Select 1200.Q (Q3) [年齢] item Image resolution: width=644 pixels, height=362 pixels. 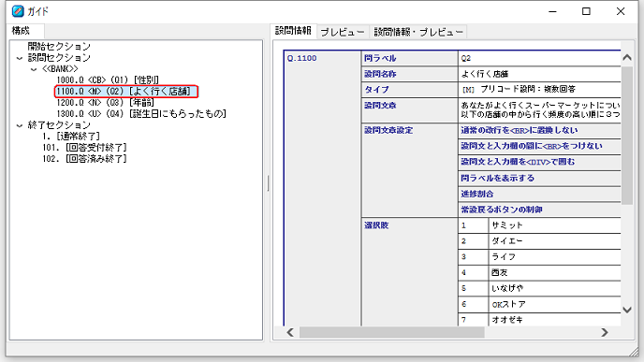pos(105,102)
